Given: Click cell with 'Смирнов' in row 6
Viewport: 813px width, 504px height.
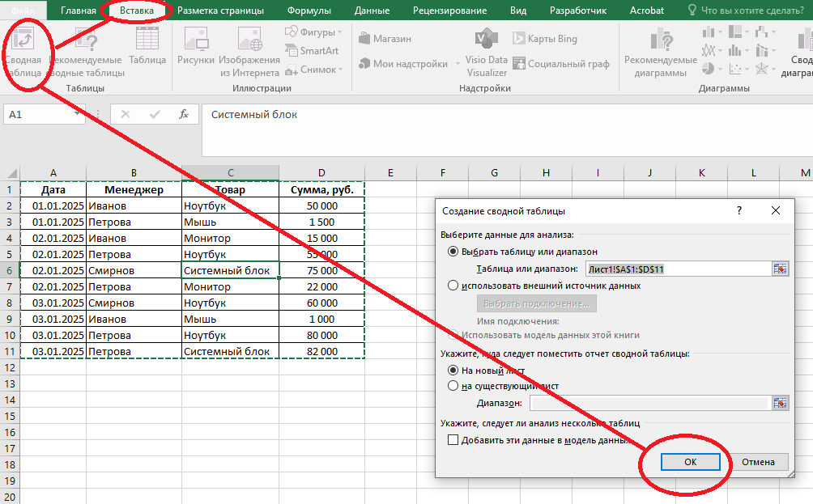Looking at the screenshot, I should pyautogui.click(x=134, y=270).
